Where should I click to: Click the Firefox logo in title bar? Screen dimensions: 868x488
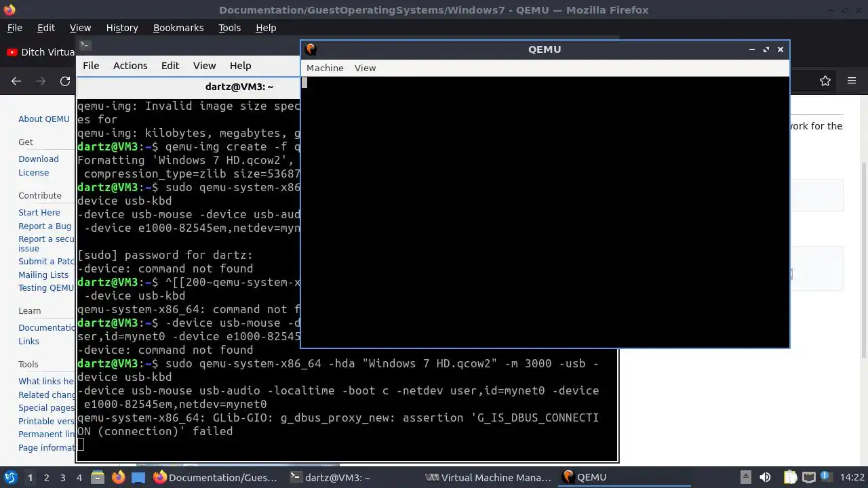tap(9, 9)
